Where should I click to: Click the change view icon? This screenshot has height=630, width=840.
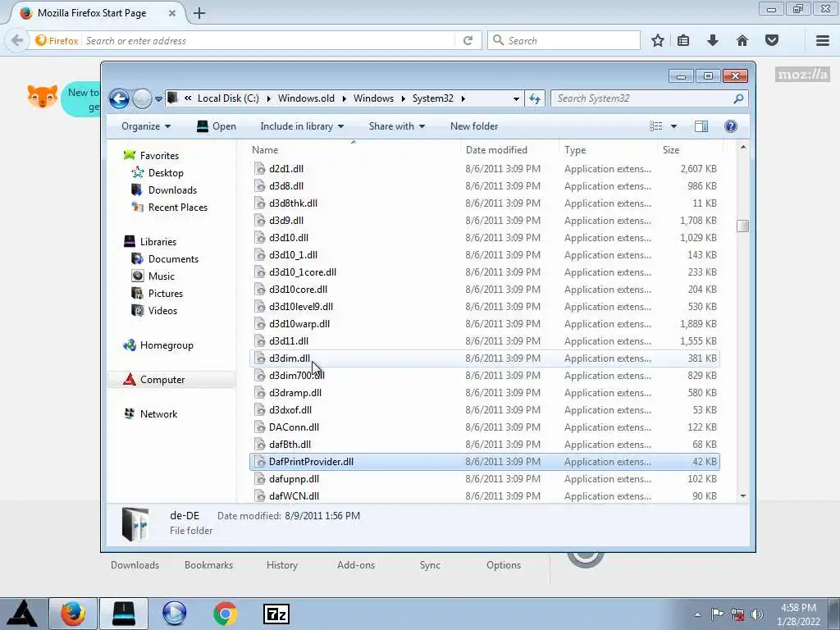[655, 126]
